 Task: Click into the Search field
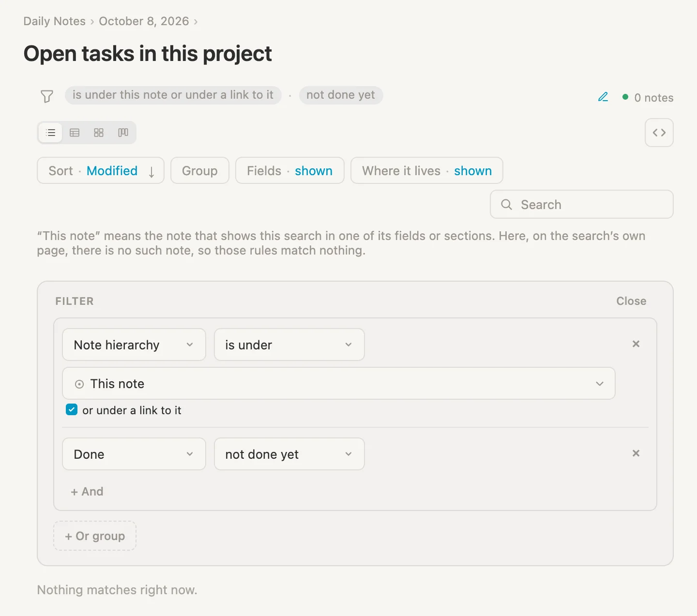tap(582, 204)
